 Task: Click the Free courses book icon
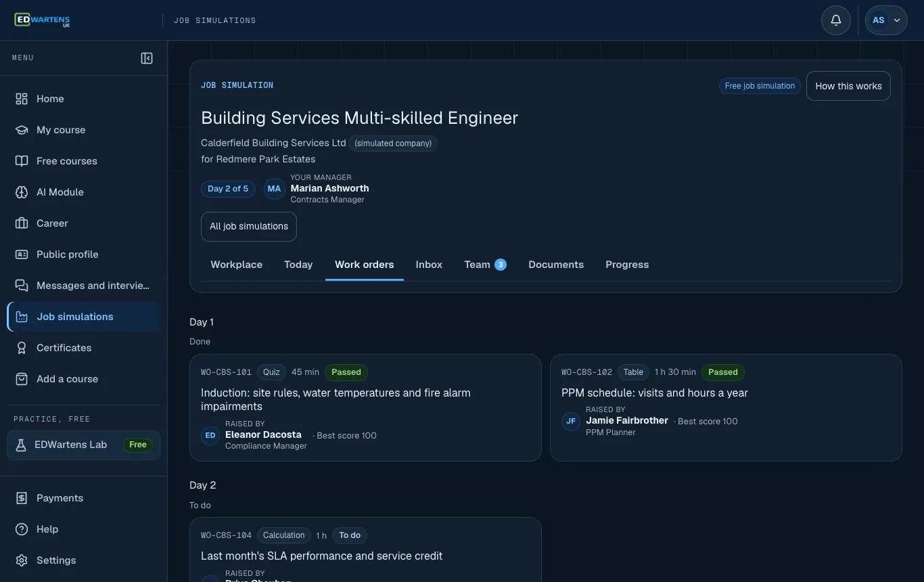tap(22, 161)
